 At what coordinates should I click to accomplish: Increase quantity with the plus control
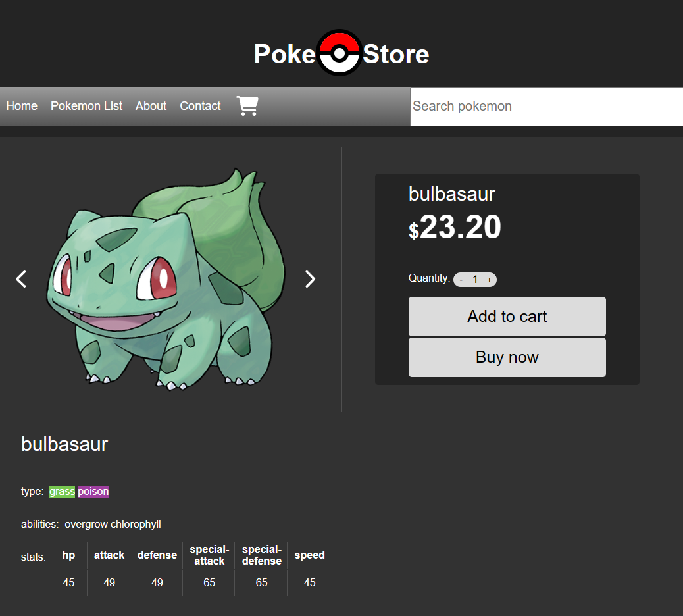coord(489,279)
